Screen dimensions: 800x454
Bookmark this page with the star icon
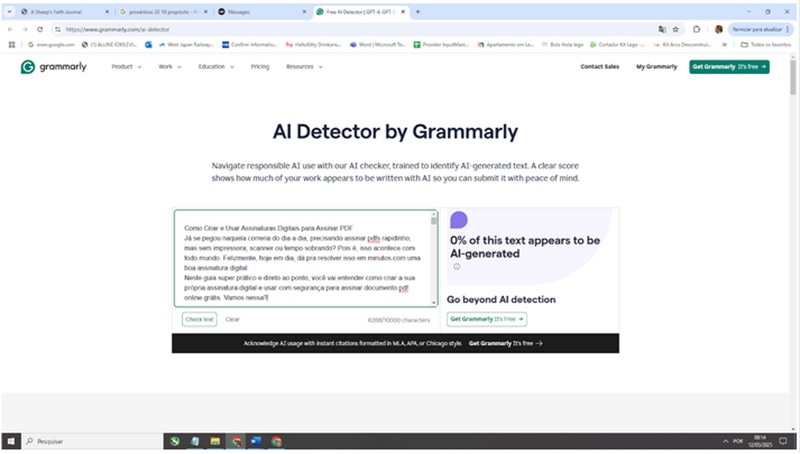pyautogui.click(x=676, y=30)
